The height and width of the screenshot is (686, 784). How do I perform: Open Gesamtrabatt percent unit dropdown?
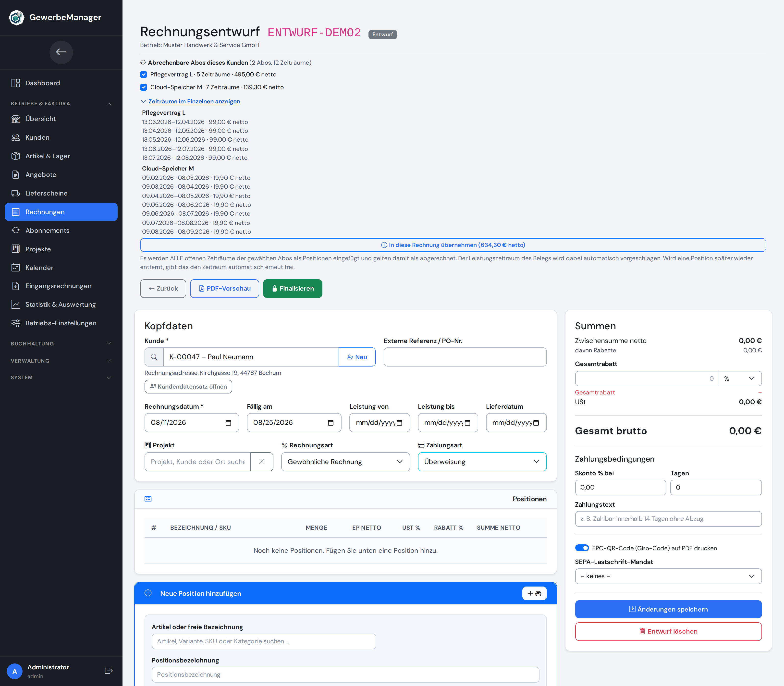[x=740, y=379]
